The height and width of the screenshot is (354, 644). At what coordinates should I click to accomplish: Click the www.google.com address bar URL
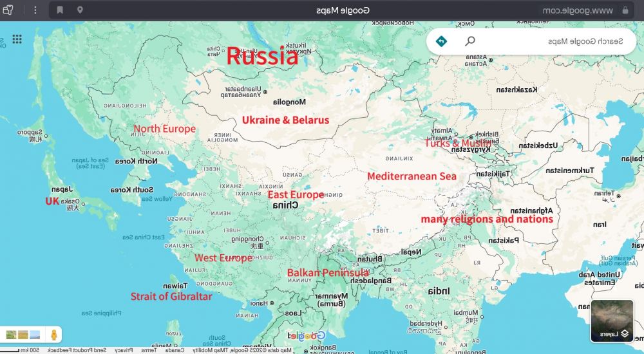[x=578, y=10]
